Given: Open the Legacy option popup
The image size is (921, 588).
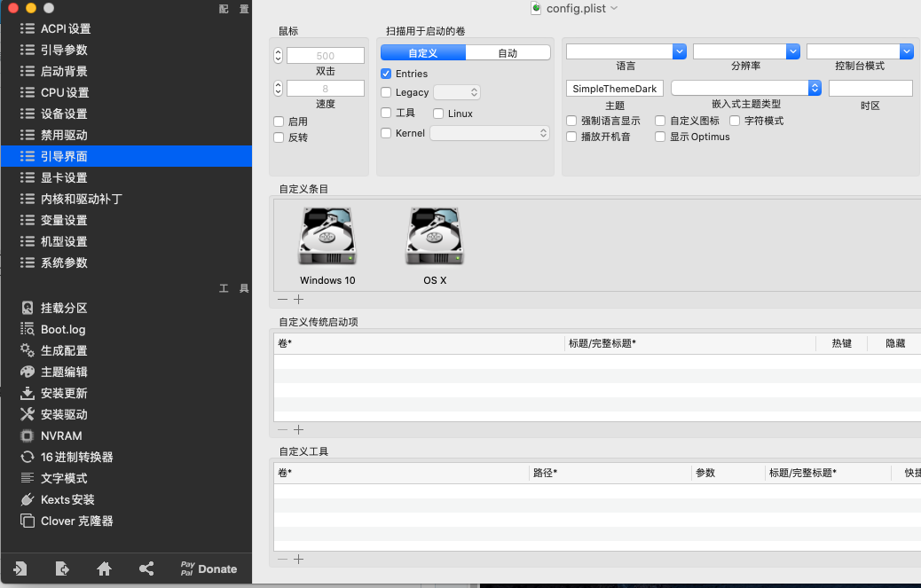Looking at the screenshot, I should tap(457, 92).
